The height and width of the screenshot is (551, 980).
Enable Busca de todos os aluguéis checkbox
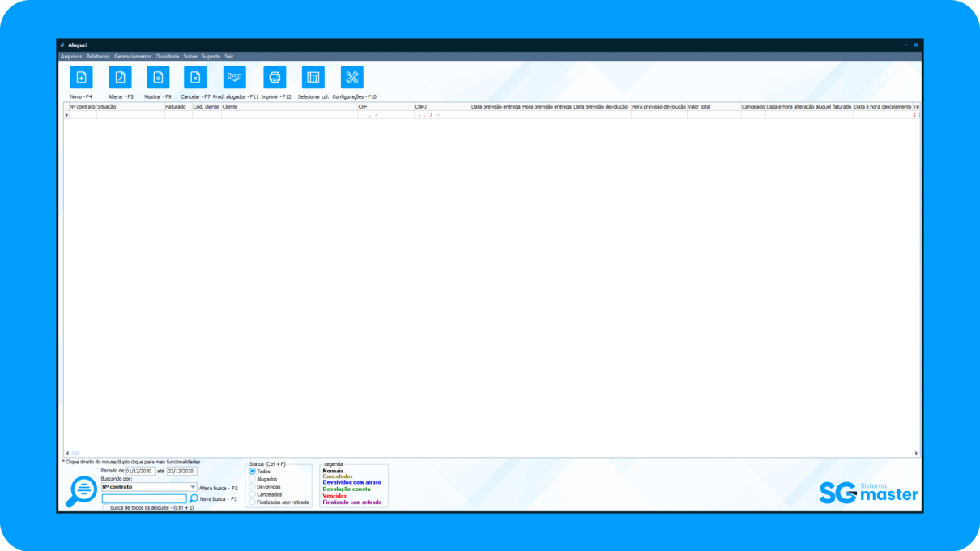[106, 507]
